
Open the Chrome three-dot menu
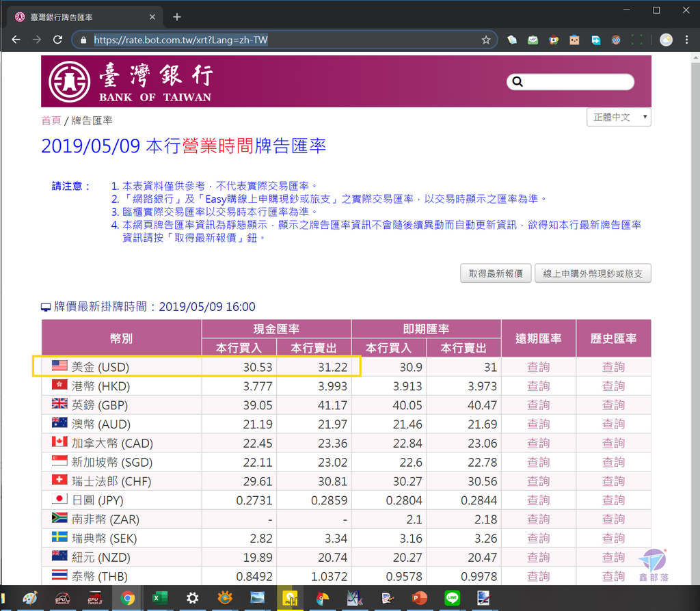click(686, 40)
